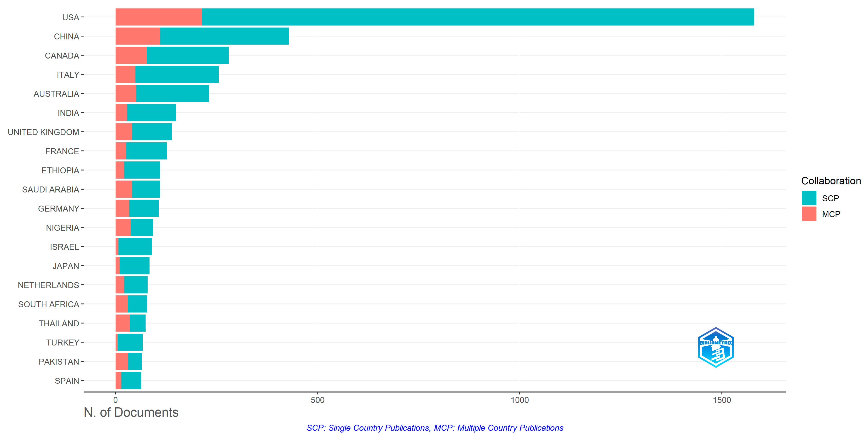This screenshot has width=868, height=439.
Task: Click the CHINA teal SCP bar segment
Action: coord(224,36)
